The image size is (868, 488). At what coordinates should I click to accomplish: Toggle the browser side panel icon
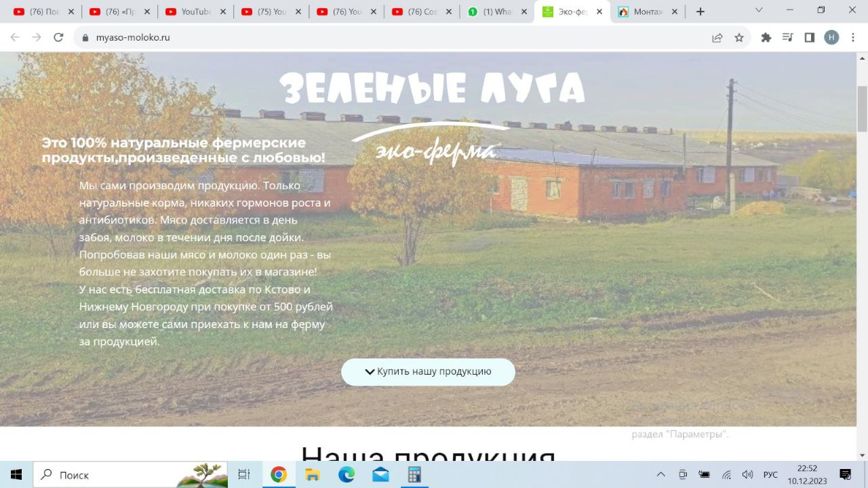[x=809, y=38]
